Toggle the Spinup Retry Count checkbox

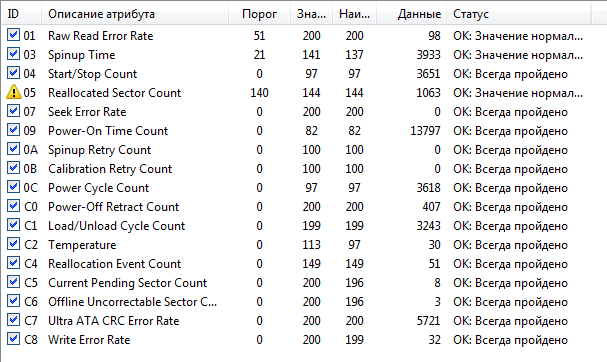[13, 149]
